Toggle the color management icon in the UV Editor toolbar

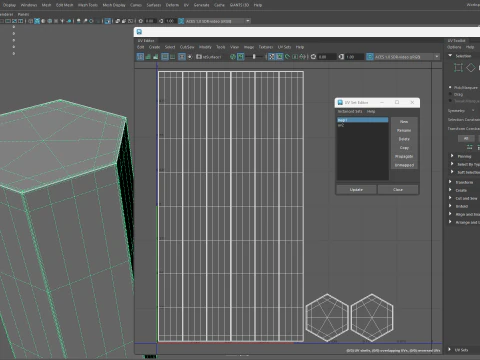tap(370, 57)
